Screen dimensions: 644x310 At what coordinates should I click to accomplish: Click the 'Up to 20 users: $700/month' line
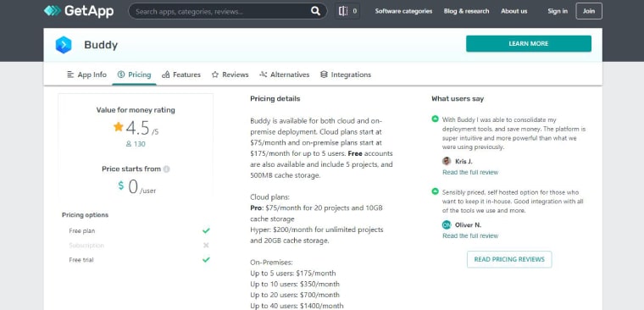click(295, 295)
